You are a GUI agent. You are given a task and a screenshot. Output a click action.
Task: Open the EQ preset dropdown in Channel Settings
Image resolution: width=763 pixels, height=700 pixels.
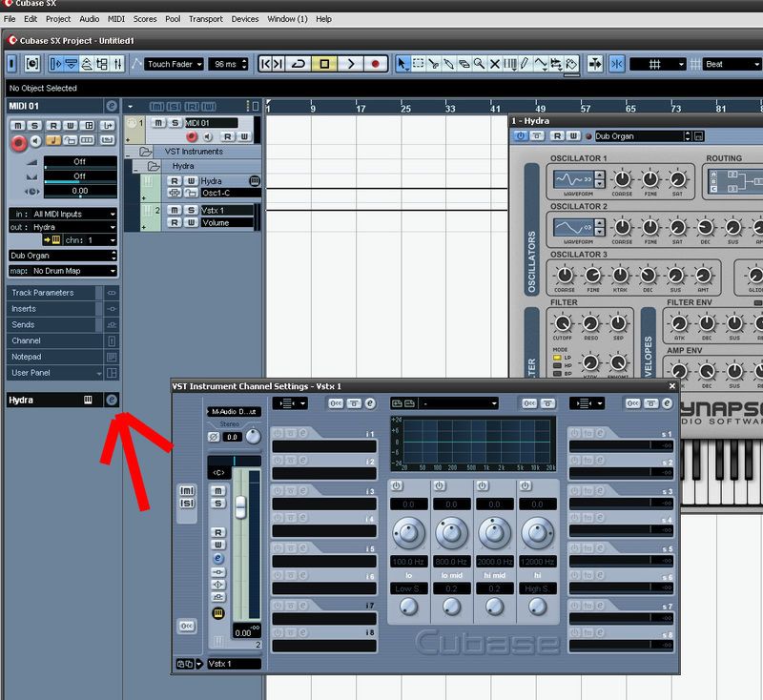(x=460, y=403)
